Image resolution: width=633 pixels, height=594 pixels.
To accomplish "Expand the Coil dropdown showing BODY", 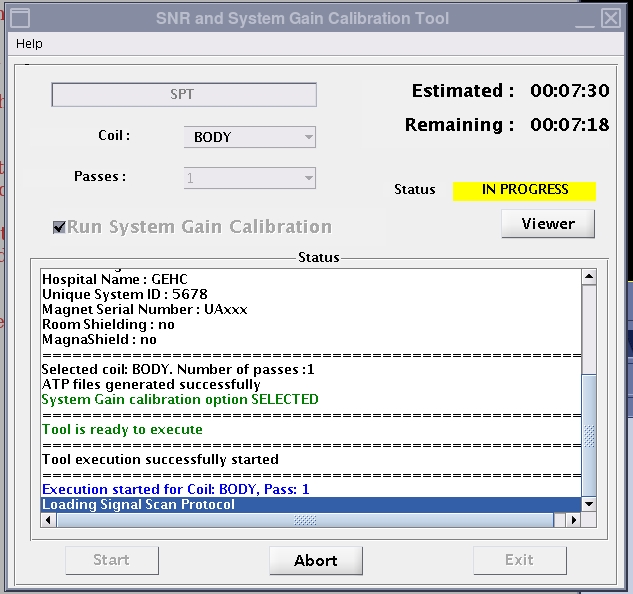I will coord(249,137).
